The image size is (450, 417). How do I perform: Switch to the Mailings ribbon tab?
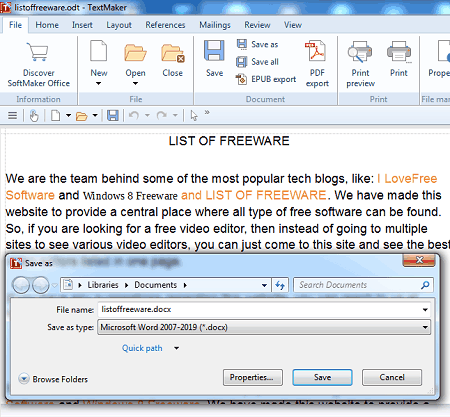215,25
